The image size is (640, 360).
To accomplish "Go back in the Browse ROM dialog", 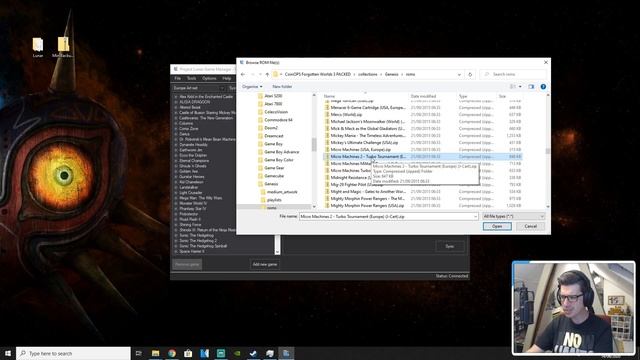I will [x=243, y=74].
